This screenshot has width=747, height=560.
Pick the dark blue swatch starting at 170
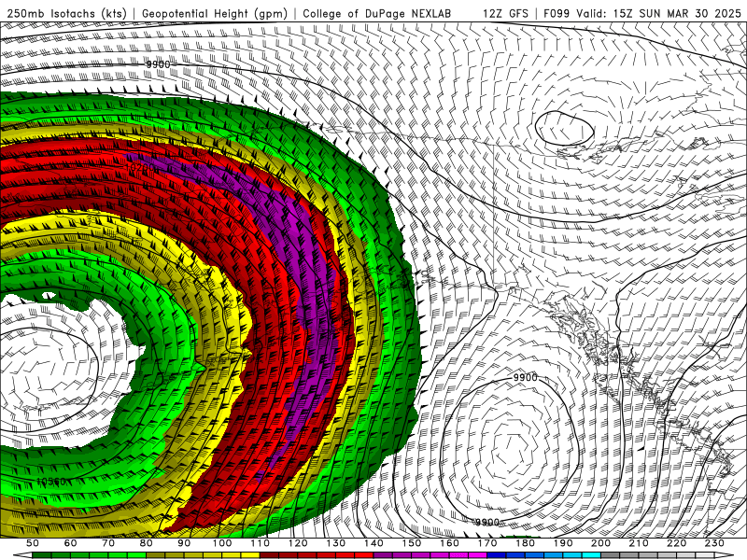497,555
